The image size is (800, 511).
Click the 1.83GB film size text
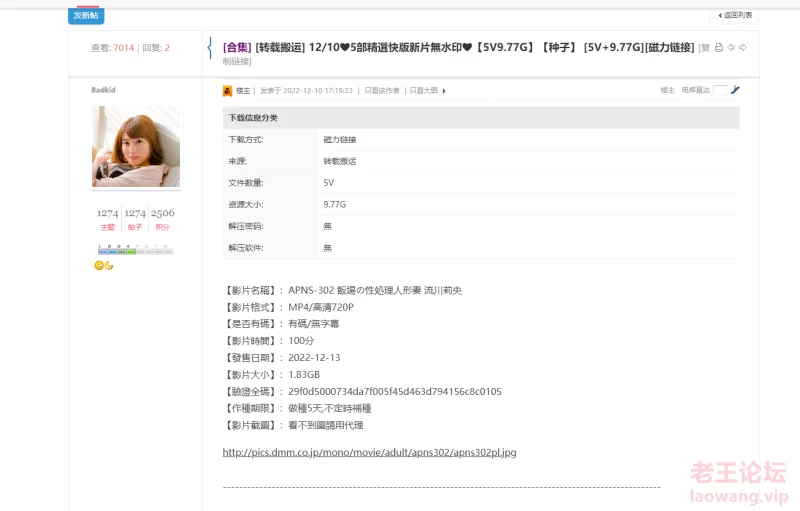(x=304, y=375)
